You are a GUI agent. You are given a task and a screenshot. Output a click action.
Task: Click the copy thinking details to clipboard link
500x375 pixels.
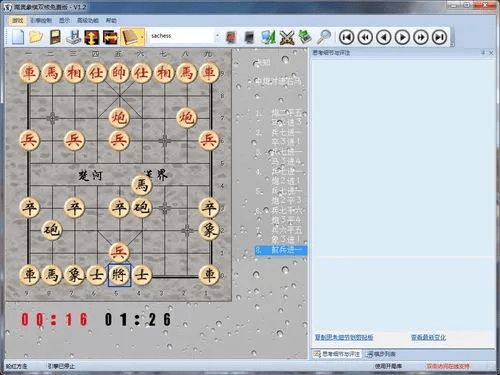click(344, 337)
